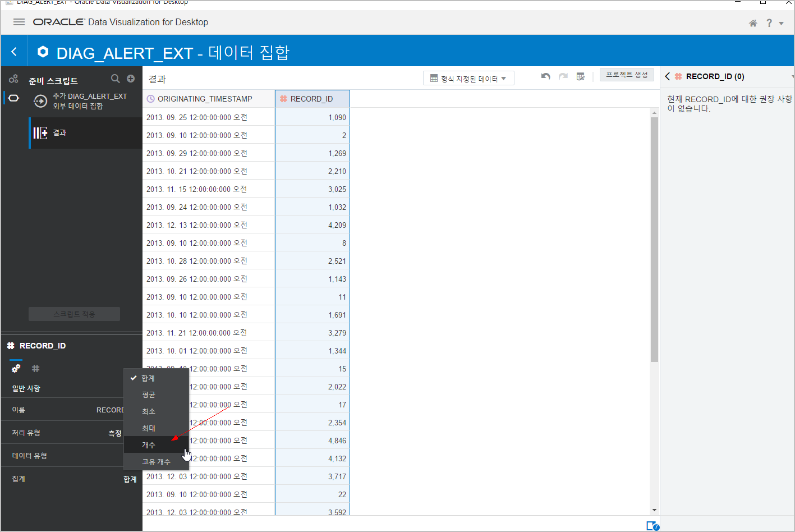795x532 pixels.
Task: Click the 2013. 10. 01 timestamp cell
Action: [209, 351]
